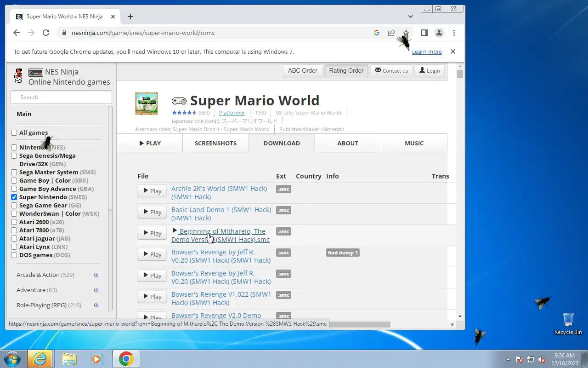
Task: Sort games by ABC Order
Action: coord(302,71)
